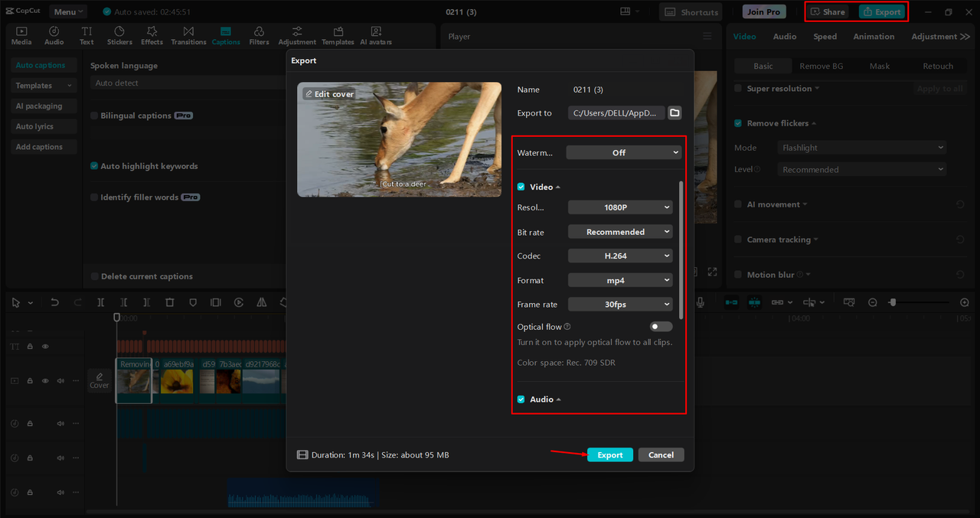Open the export folder browse icon
The width and height of the screenshot is (980, 518).
[x=675, y=113]
